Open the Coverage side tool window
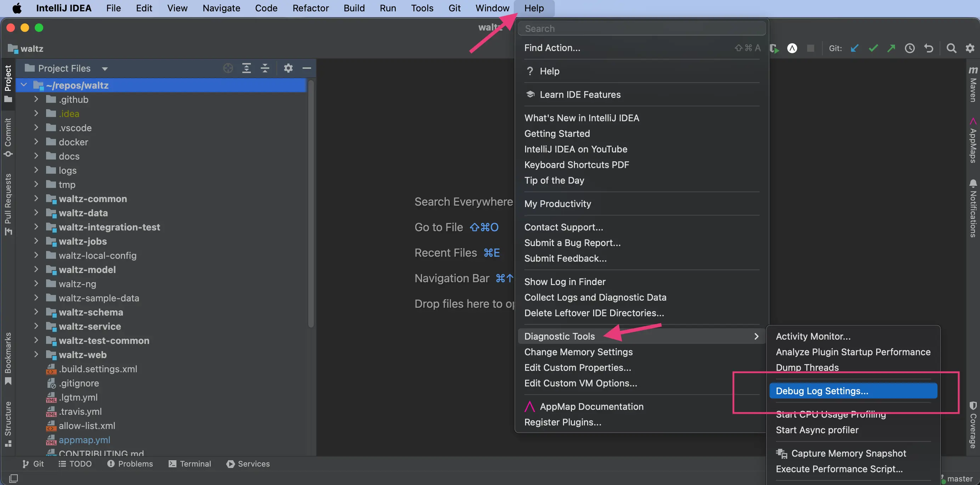Screen dimensions: 980x485 pos(973,425)
